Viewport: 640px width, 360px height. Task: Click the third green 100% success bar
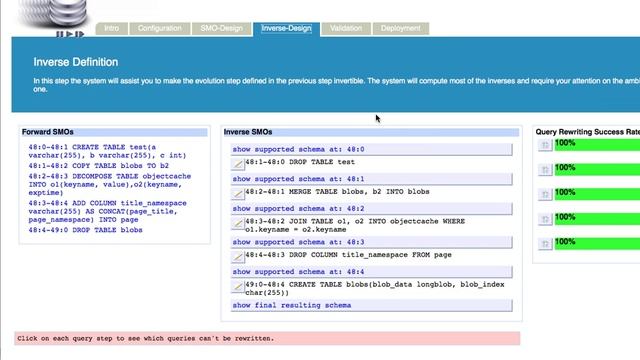(x=597, y=194)
